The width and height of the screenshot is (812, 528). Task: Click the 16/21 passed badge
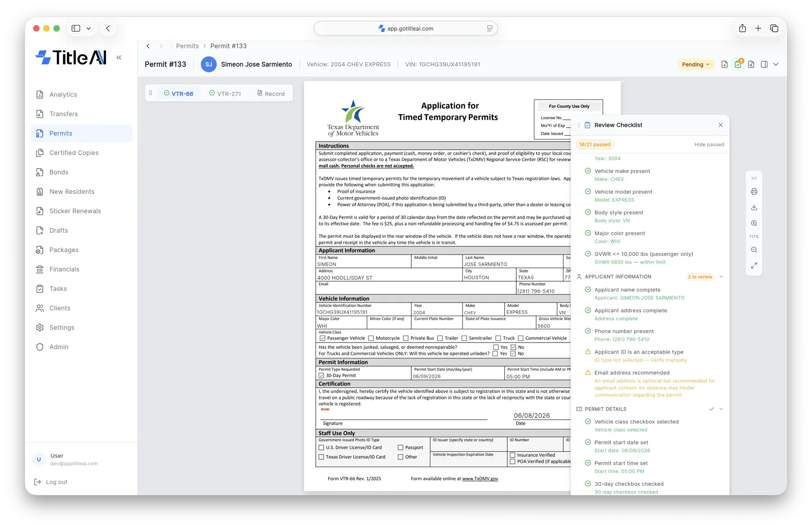pyautogui.click(x=594, y=144)
